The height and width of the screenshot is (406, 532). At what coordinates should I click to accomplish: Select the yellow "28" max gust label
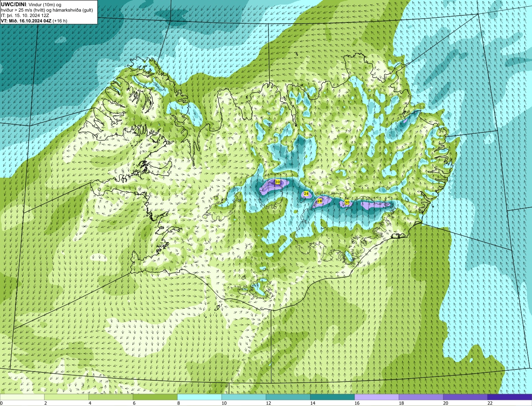[x=320, y=201]
